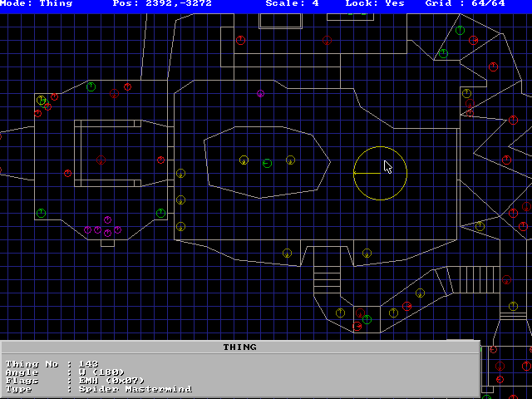Toggle the Lock: Yes setting
532x399 pixels.
coord(375,4)
